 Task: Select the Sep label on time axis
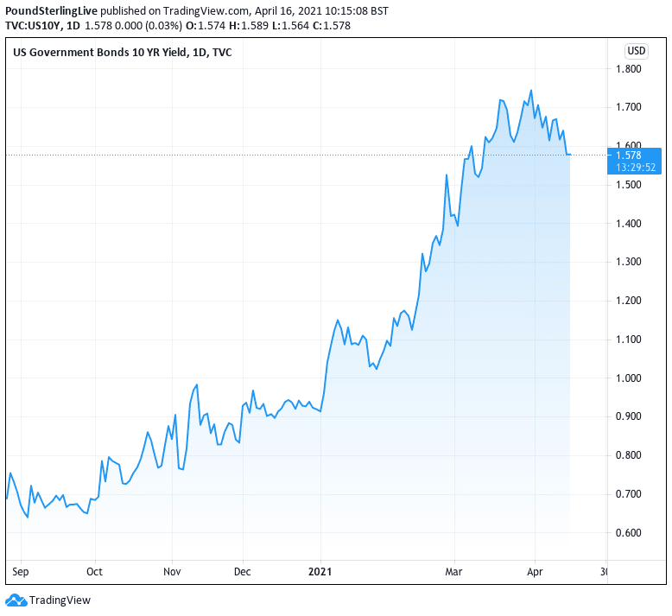17,571
